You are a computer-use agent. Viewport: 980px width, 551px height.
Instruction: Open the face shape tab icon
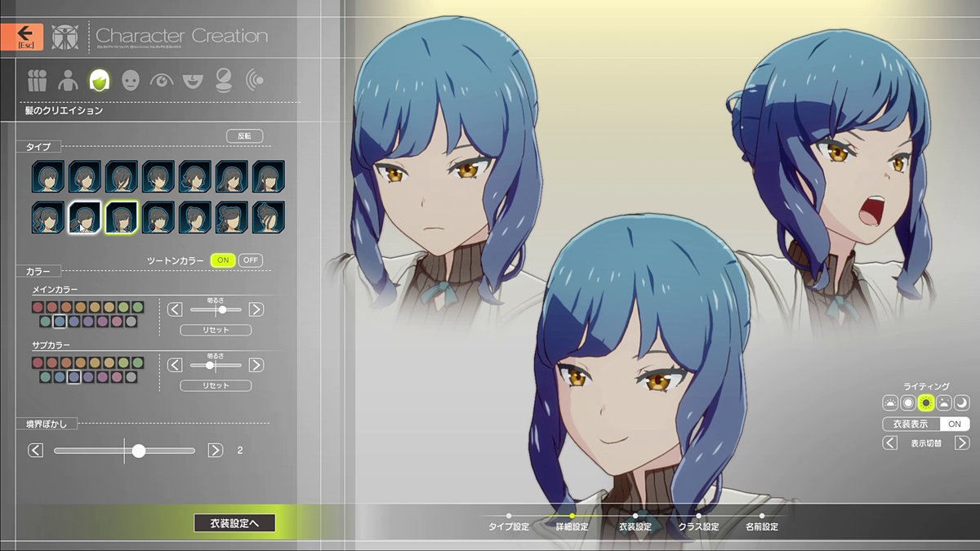[130, 80]
